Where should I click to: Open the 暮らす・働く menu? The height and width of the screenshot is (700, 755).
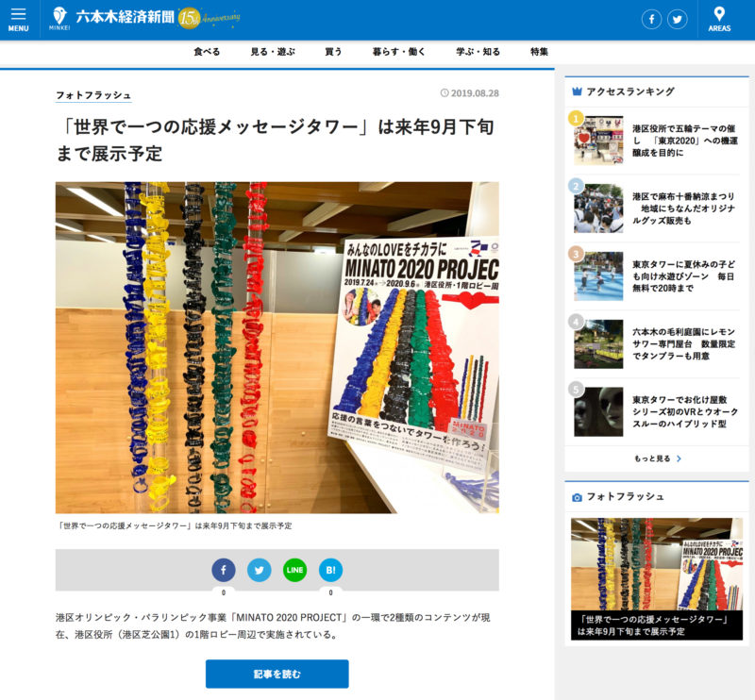[x=398, y=52]
